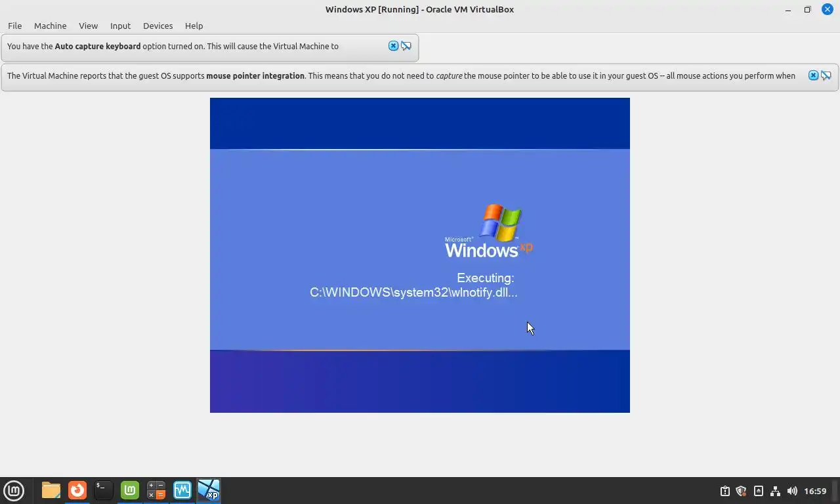This screenshot has height=504, width=840.
Task: Open the File menu
Action: click(x=14, y=26)
